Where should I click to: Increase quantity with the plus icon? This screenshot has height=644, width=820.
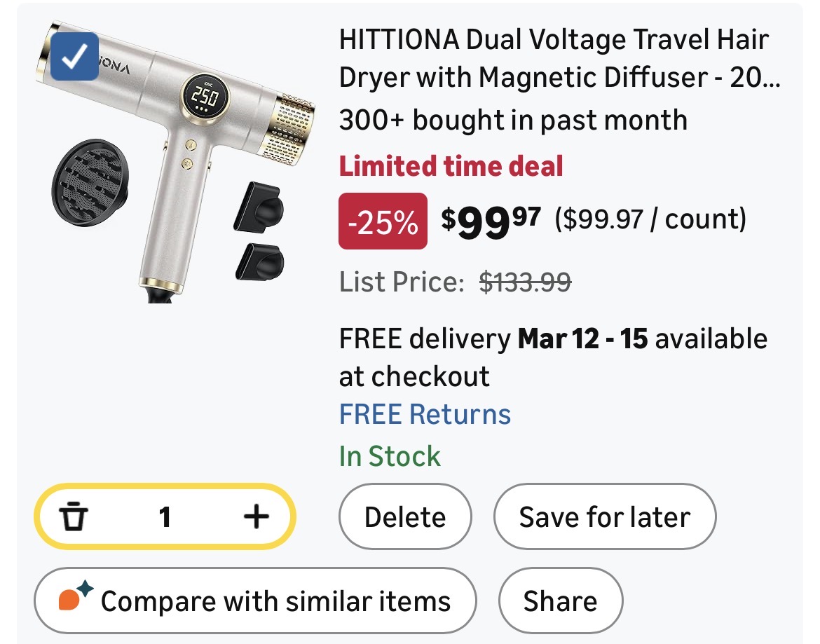[x=256, y=517]
